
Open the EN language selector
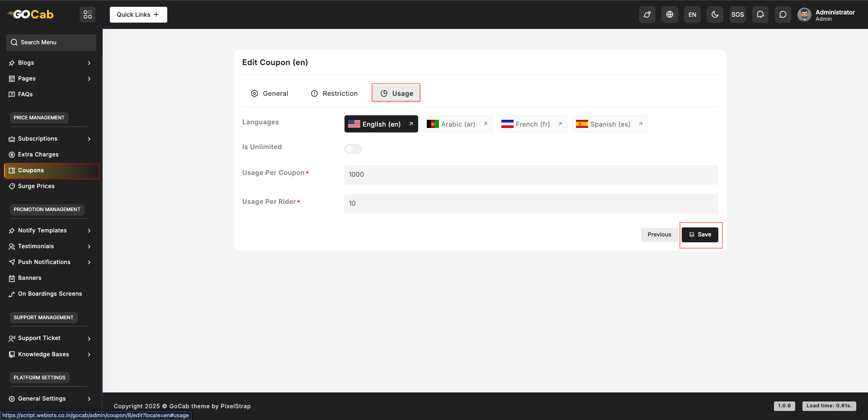692,14
